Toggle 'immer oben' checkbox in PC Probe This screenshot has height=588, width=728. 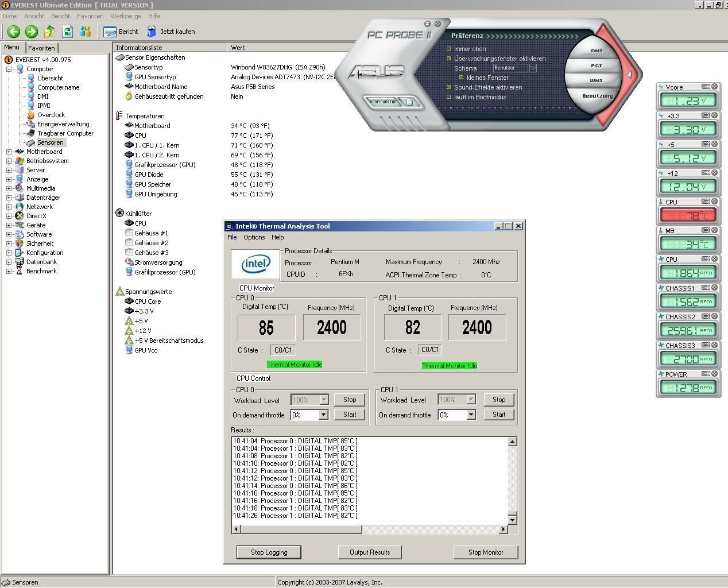point(449,49)
